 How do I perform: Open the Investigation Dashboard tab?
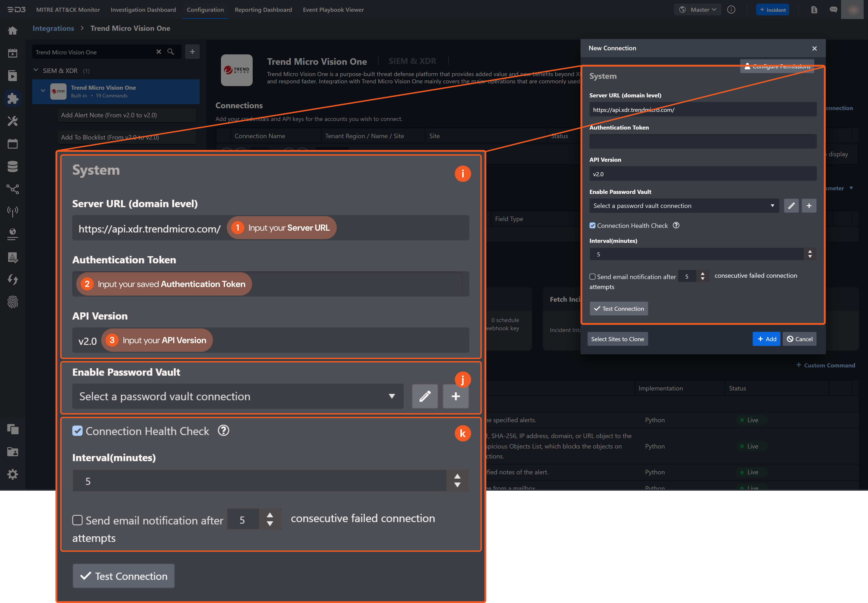pos(143,10)
